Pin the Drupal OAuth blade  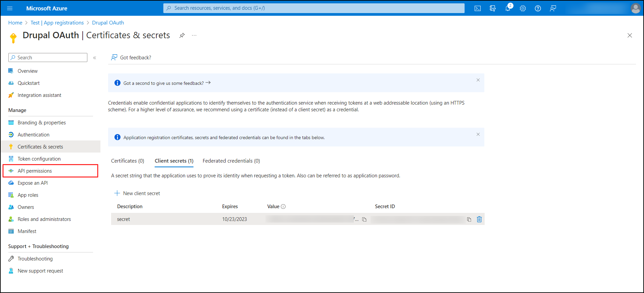(x=182, y=36)
